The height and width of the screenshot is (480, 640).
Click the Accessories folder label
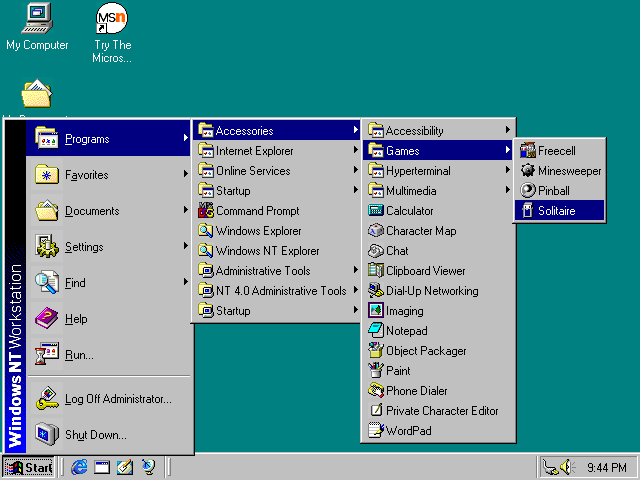[244, 131]
